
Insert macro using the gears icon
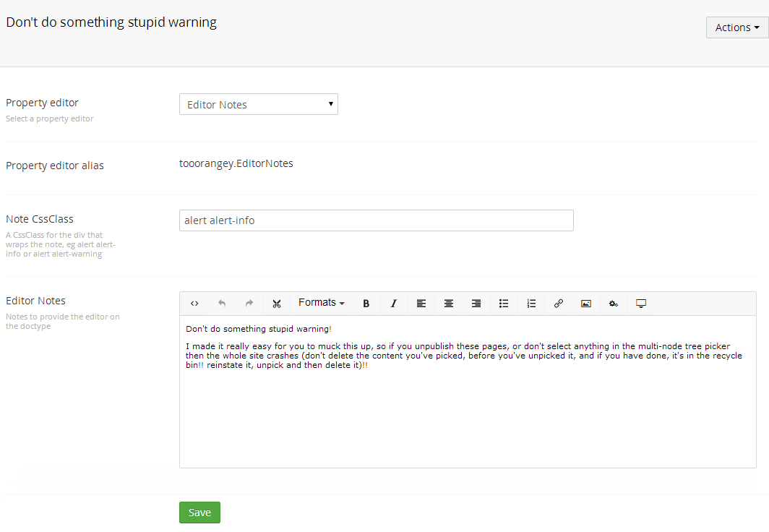pyautogui.click(x=614, y=304)
